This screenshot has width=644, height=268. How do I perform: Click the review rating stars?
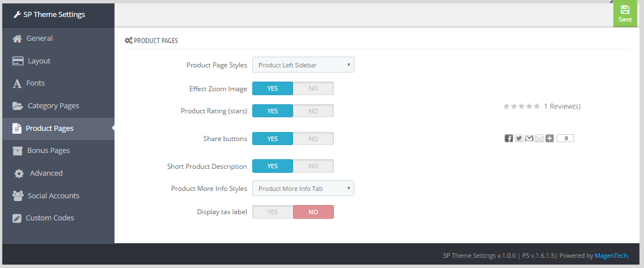pyautogui.click(x=522, y=107)
